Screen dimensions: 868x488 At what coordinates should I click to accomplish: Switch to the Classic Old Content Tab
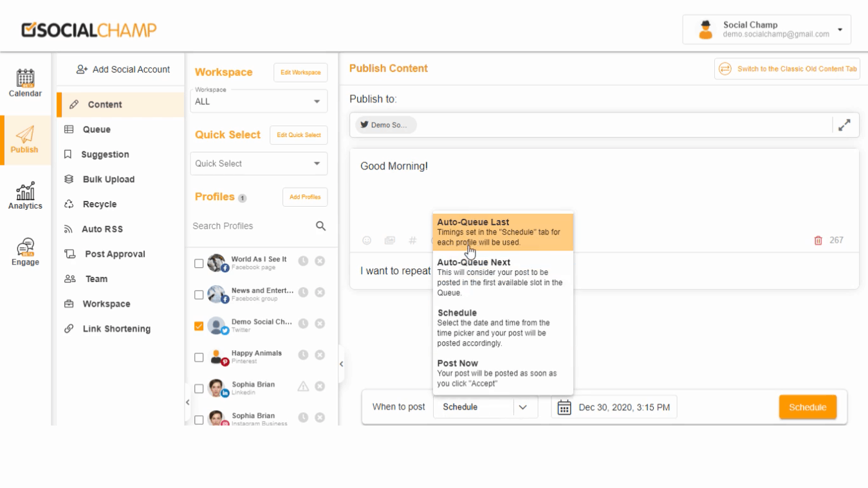(787, 69)
